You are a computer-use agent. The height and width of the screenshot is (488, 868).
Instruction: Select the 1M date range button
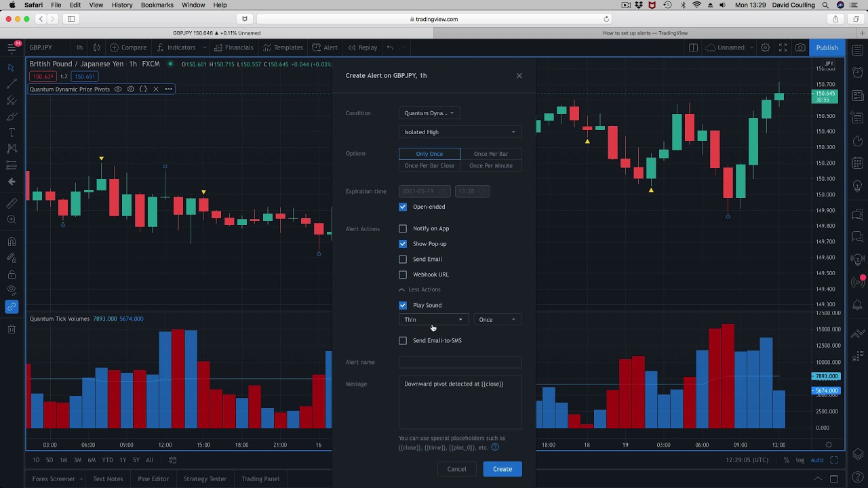pyautogui.click(x=63, y=460)
